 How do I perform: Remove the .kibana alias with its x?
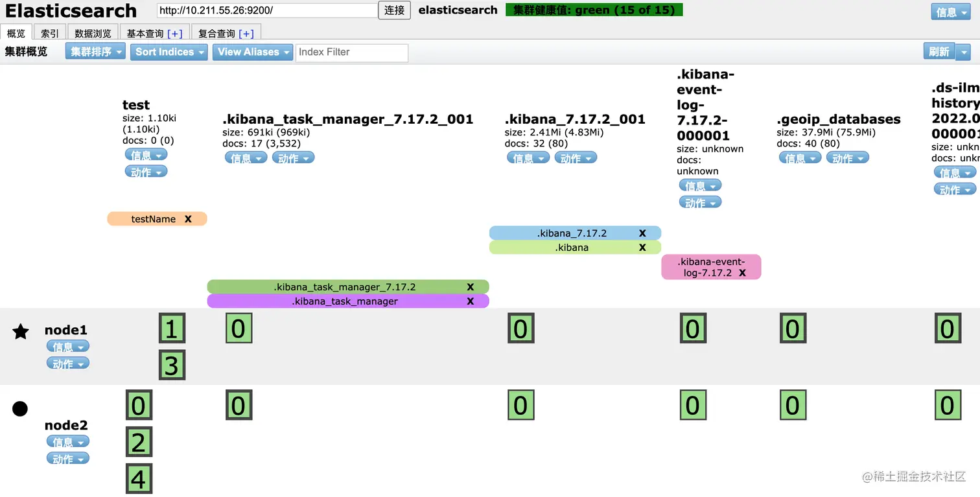point(642,248)
